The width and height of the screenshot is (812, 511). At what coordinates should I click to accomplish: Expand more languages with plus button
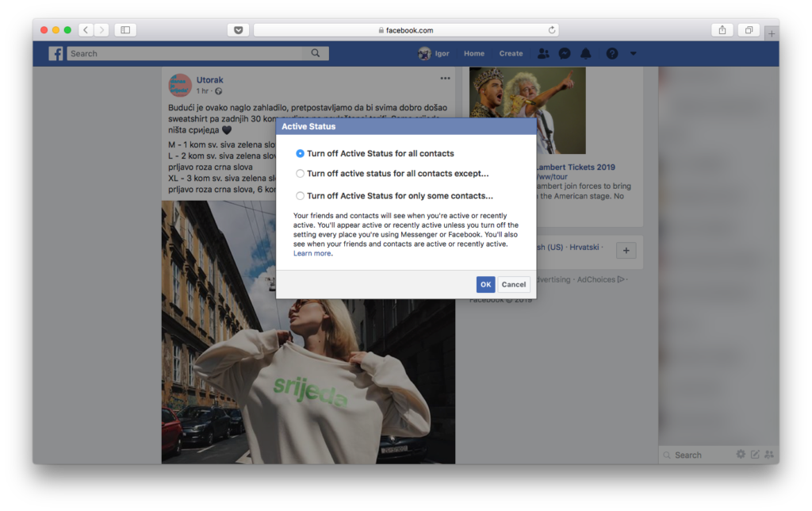(626, 251)
